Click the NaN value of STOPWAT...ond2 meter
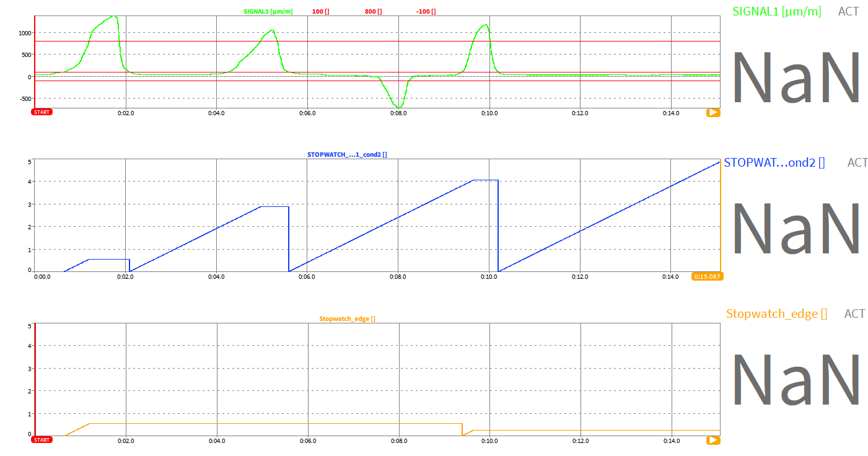 click(796, 229)
